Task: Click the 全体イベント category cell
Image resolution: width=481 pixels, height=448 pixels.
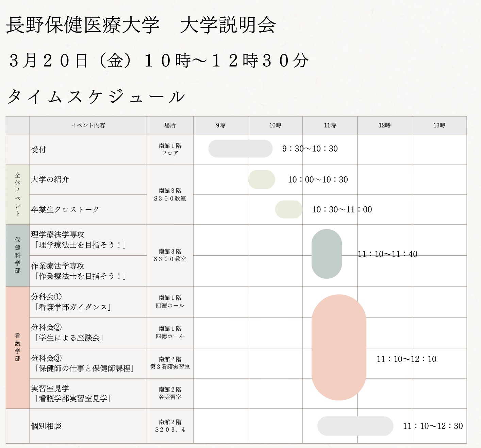Action: [18, 194]
